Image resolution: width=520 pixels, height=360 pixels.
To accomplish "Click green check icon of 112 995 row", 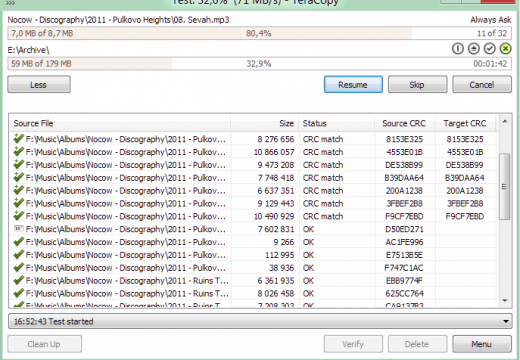I will [18, 254].
